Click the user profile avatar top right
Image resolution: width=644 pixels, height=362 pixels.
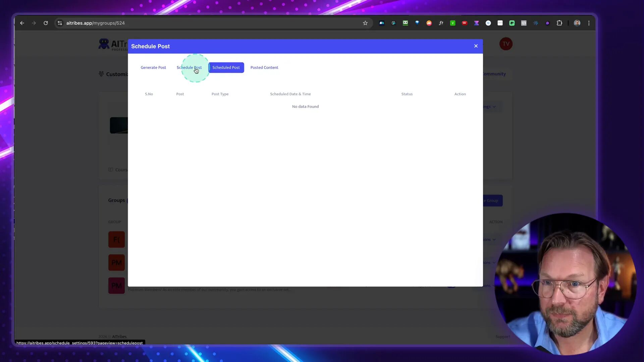(x=505, y=43)
